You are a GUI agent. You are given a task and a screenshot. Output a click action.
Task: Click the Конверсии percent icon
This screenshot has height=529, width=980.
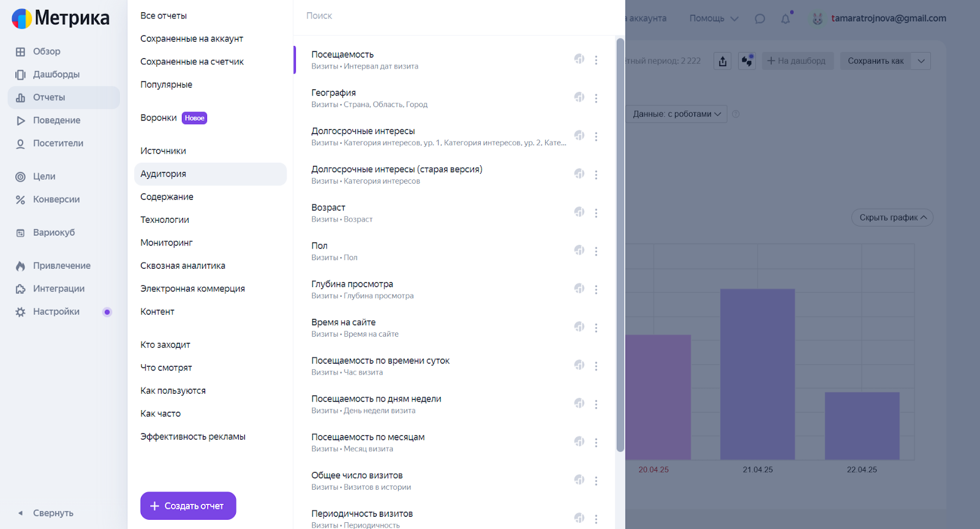(20, 200)
